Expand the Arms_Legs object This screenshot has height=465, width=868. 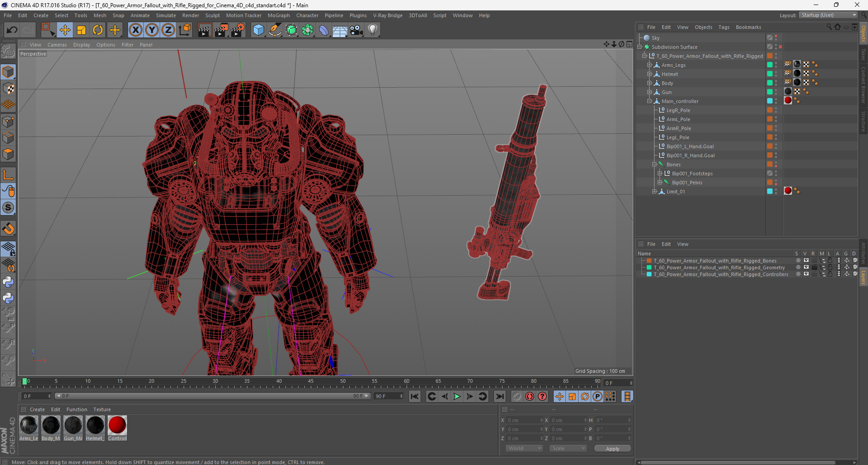650,65
